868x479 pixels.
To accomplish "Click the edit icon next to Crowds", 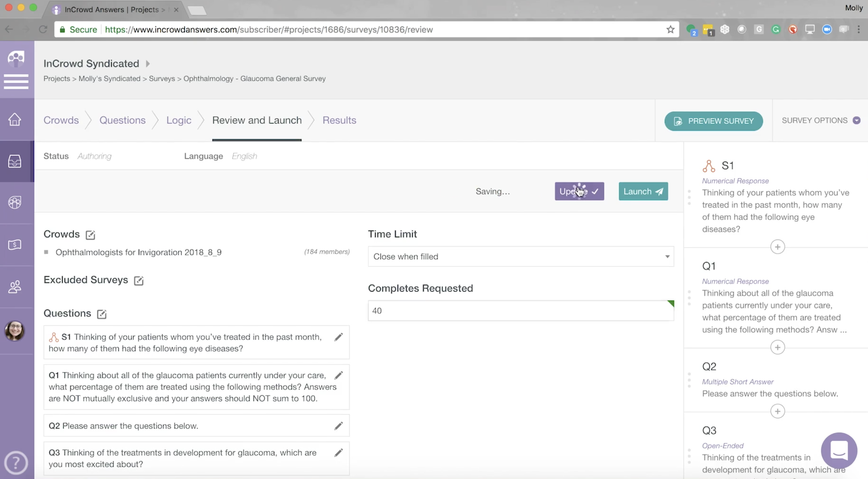I will (x=90, y=235).
